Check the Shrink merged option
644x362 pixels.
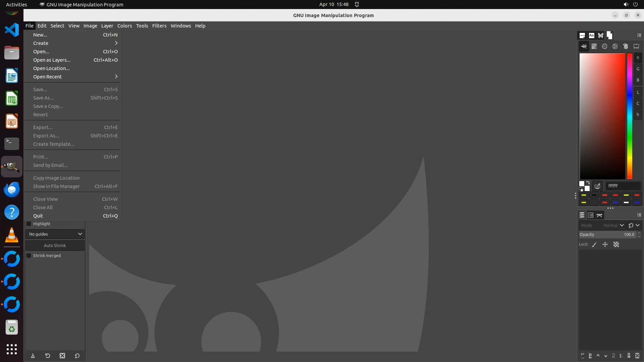click(x=29, y=255)
